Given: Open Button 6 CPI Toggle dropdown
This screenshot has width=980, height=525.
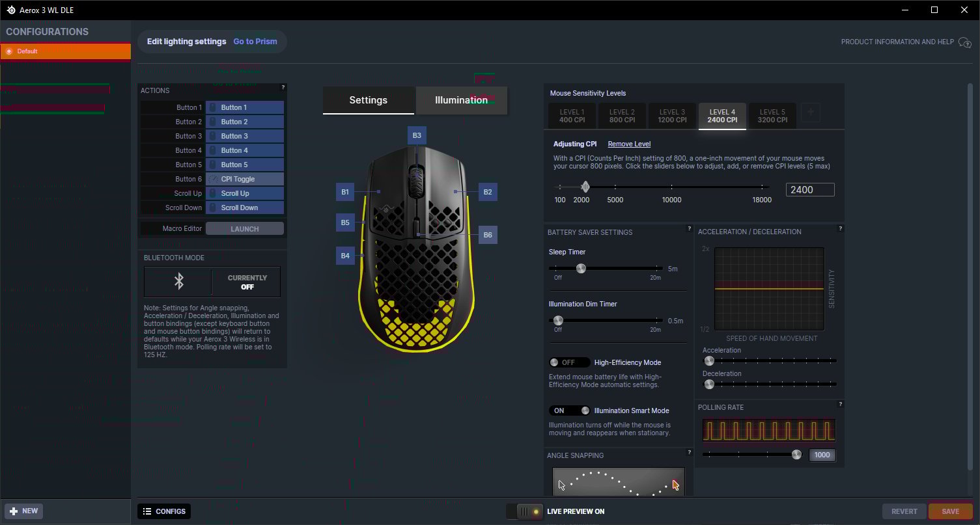Looking at the screenshot, I should click(x=245, y=179).
